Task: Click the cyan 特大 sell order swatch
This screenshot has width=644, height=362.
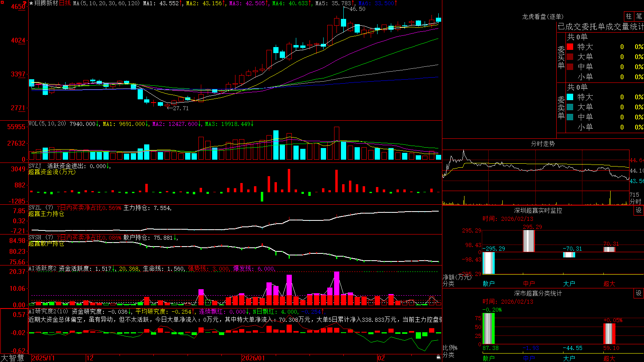Action: click(x=570, y=97)
